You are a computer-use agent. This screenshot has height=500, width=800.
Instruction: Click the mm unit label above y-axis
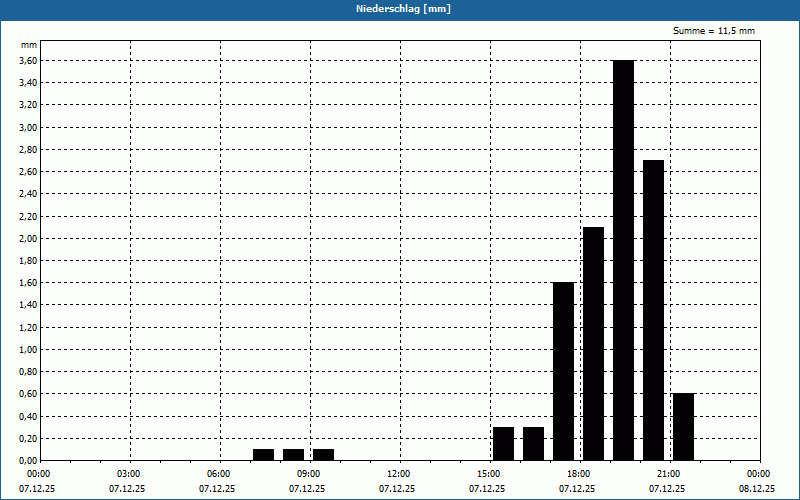tap(29, 46)
